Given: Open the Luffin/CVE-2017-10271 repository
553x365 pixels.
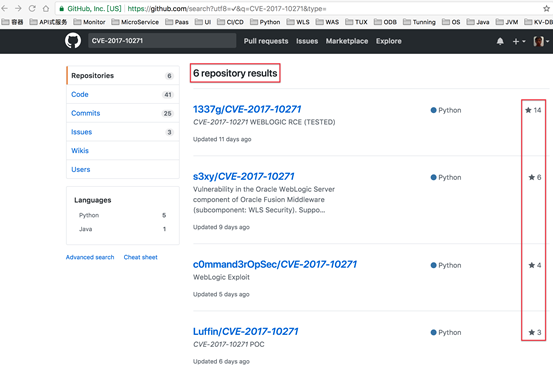Looking at the screenshot, I should [x=245, y=331].
